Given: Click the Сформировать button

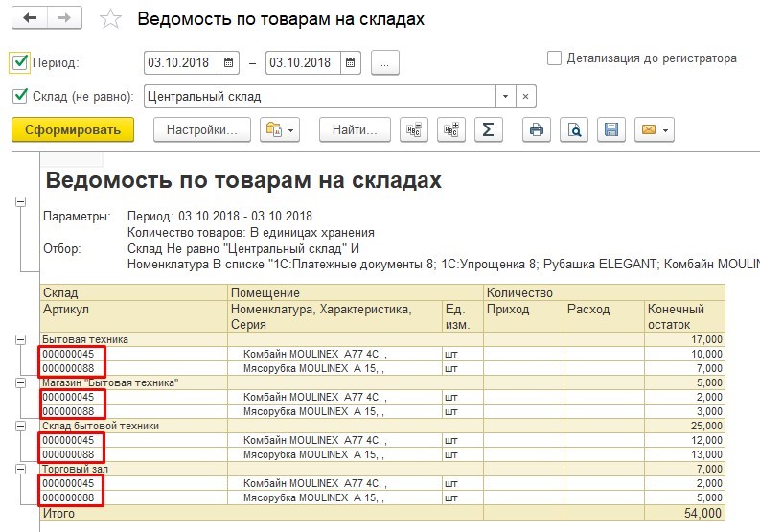Looking at the screenshot, I should click(x=73, y=129).
